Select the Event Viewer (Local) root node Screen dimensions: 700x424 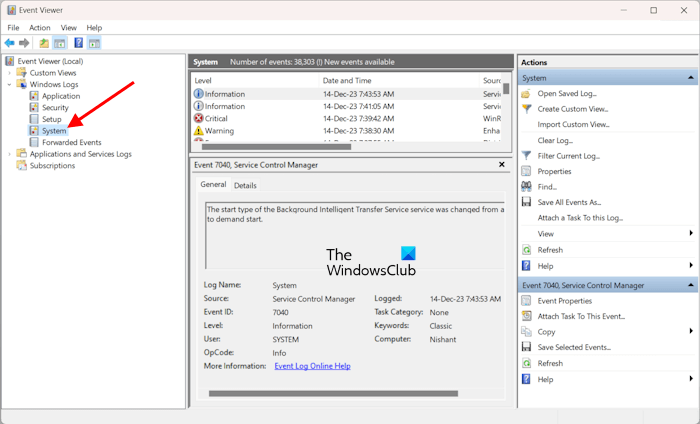coord(50,61)
